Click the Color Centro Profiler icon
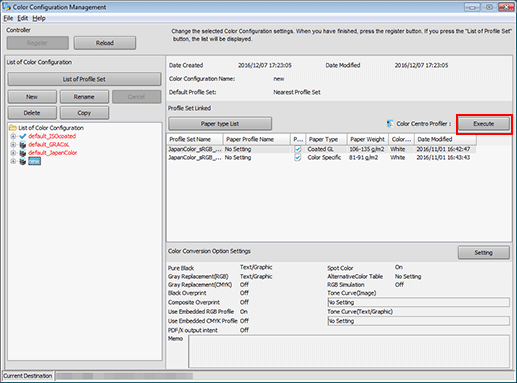The height and width of the screenshot is (383, 517). pos(390,124)
